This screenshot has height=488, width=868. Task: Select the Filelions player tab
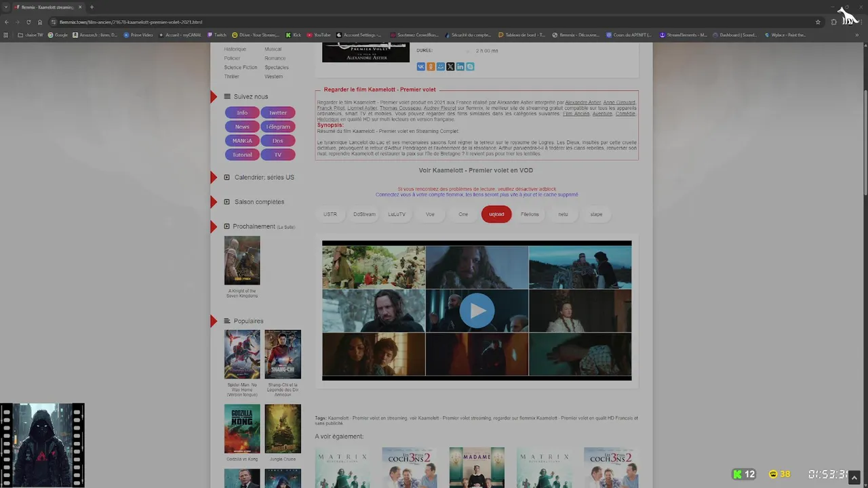coord(530,214)
